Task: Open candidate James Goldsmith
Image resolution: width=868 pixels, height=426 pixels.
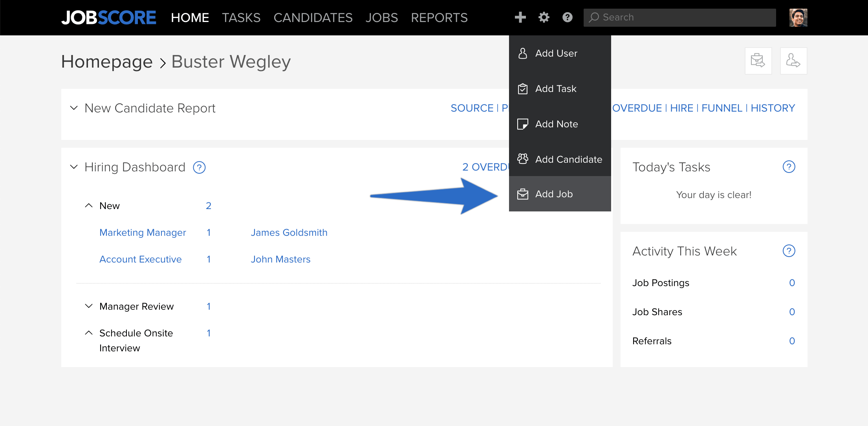Action: [x=289, y=233]
